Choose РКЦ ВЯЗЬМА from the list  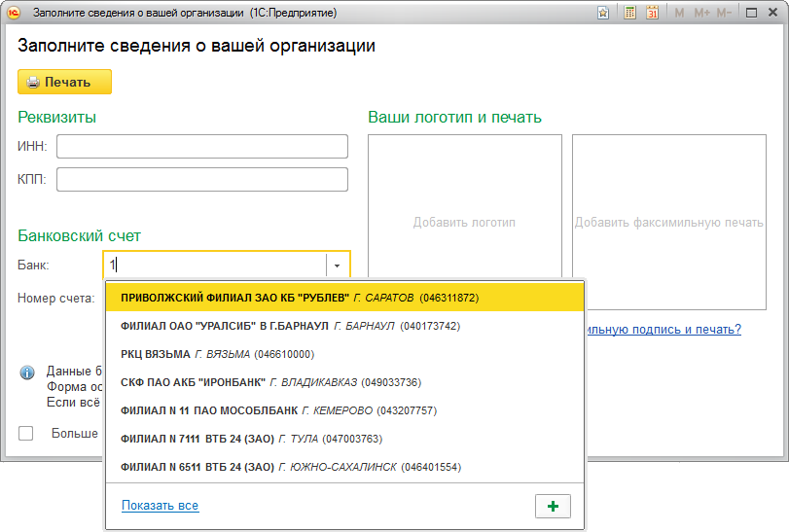[x=344, y=354]
